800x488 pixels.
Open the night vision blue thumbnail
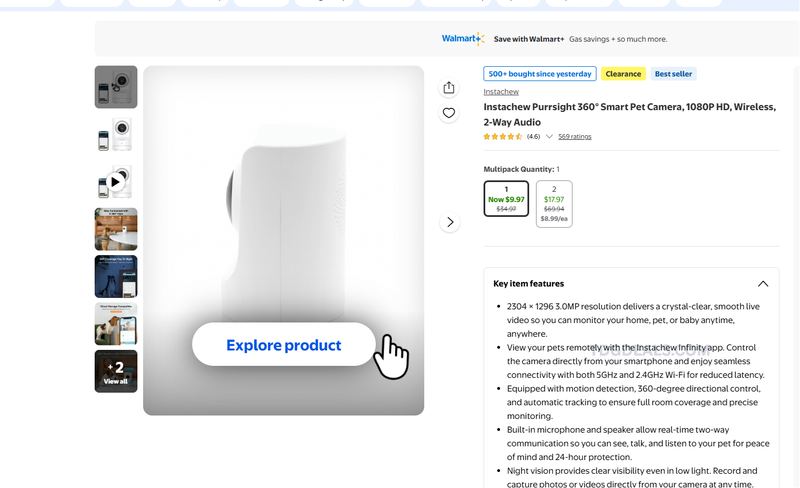116,276
